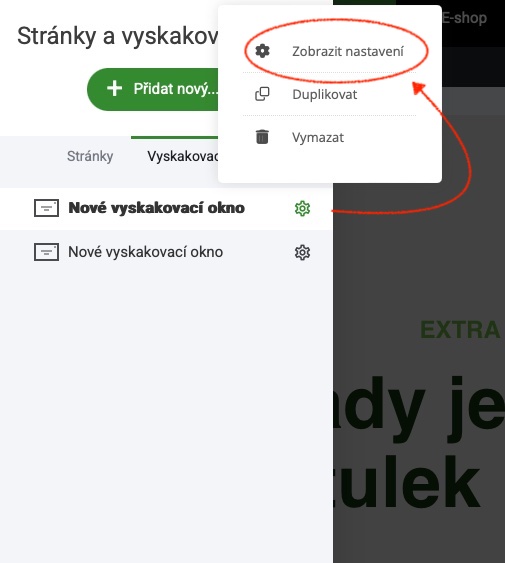This screenshot has height=563, width=505.
Task: Click the Stránky a vyskakov… panel heading
Action: pos(117,36)
